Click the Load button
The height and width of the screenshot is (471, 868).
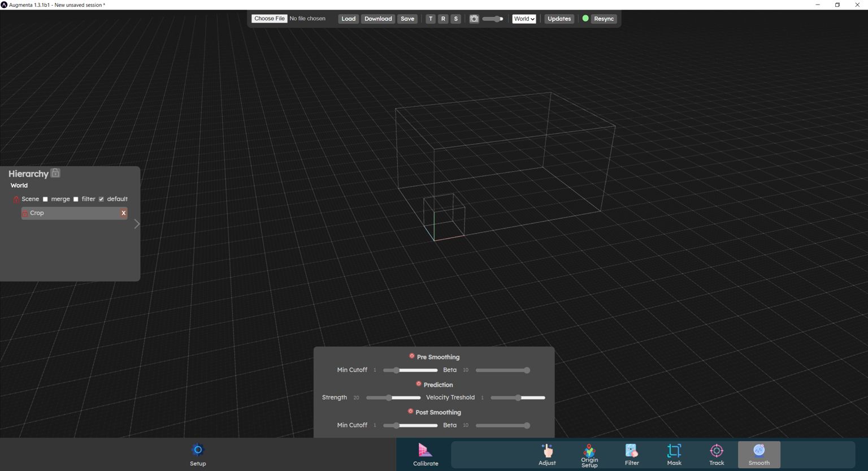pos(348,19)
